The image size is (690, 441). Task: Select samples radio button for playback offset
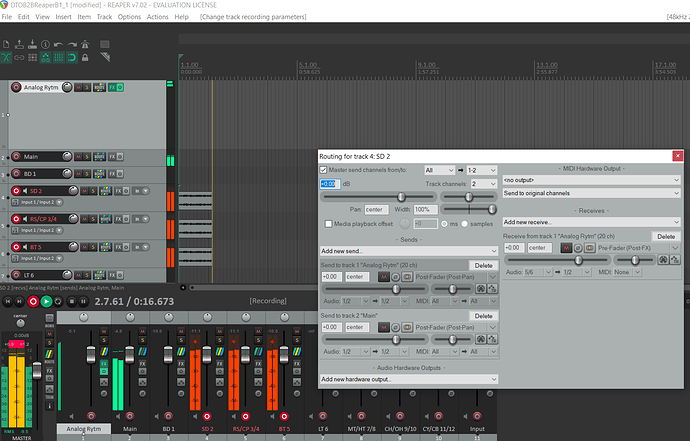click(465, 224)
